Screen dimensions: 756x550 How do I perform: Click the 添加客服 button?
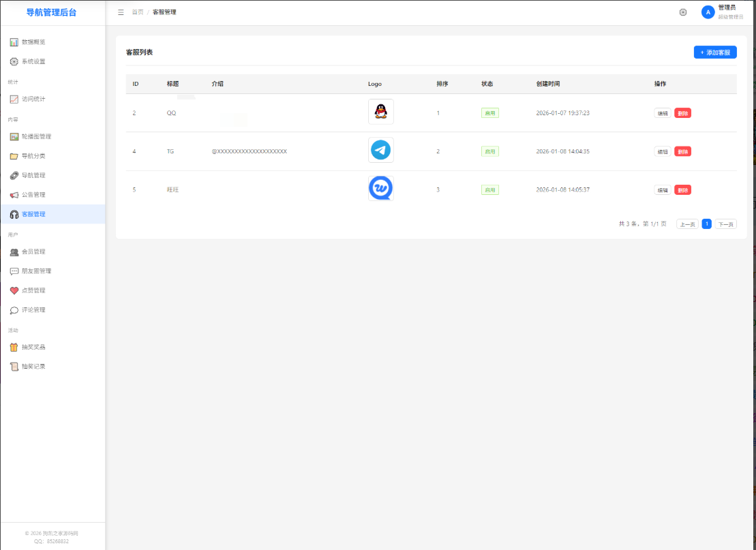coord(715,52)
